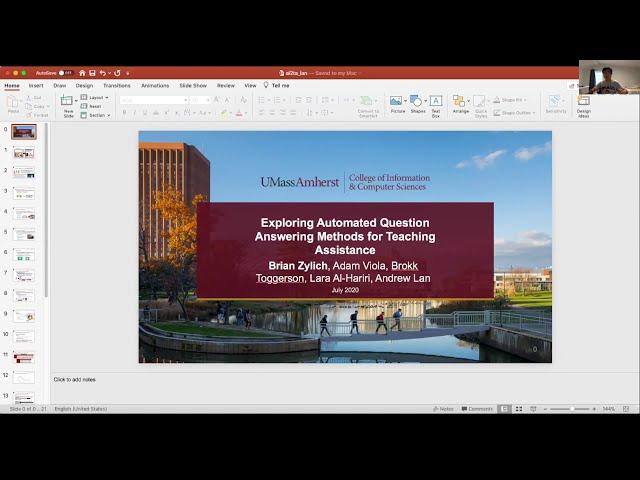The width and height of the screenshot is (640, 480).
Task: Click the Comments button in status bar
Action: pos(477,409)
